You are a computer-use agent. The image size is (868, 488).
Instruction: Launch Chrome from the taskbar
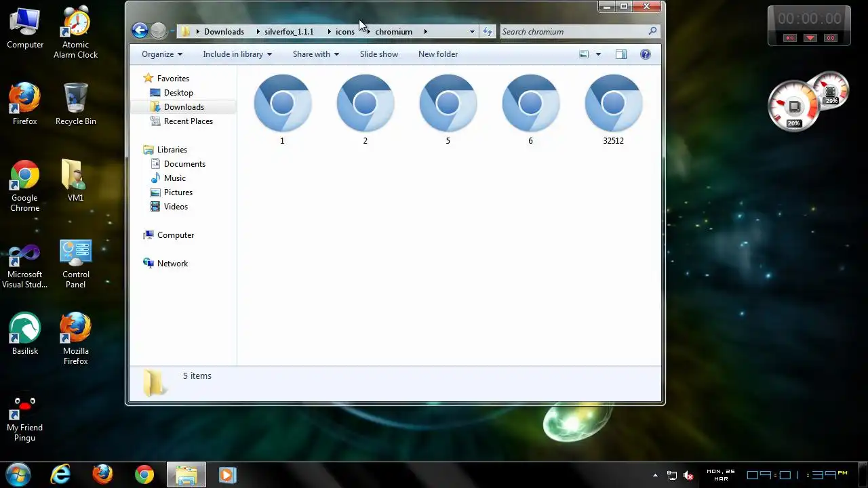144,475
